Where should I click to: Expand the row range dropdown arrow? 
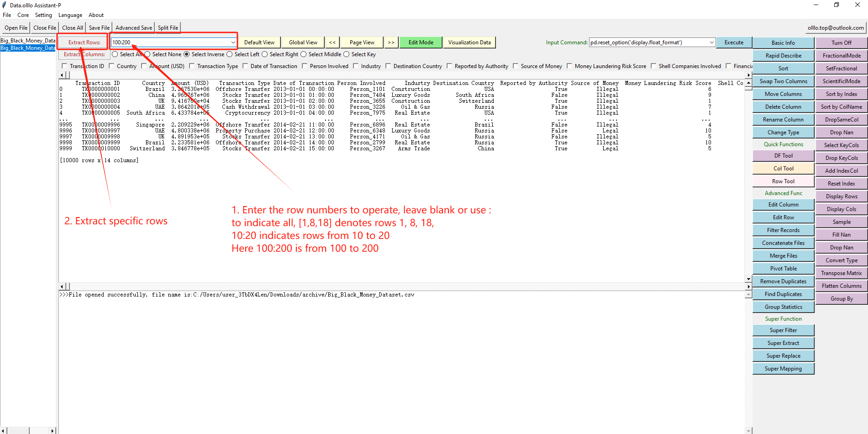(233, 42)
